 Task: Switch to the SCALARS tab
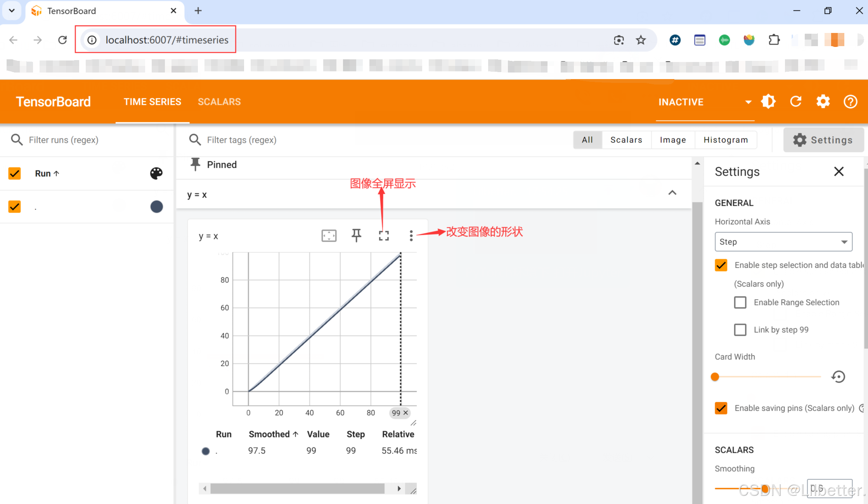click(219, 102)
